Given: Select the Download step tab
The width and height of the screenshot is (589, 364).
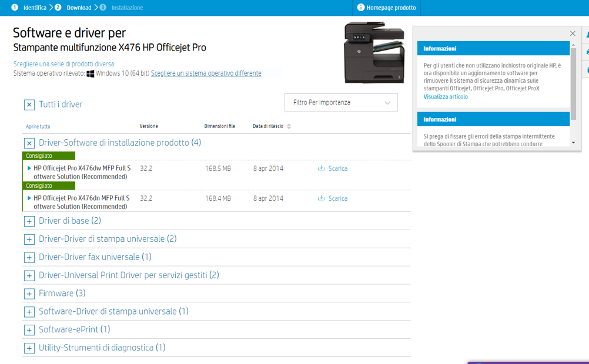Looking at the screenshot, I should click(x=78, y=8).
